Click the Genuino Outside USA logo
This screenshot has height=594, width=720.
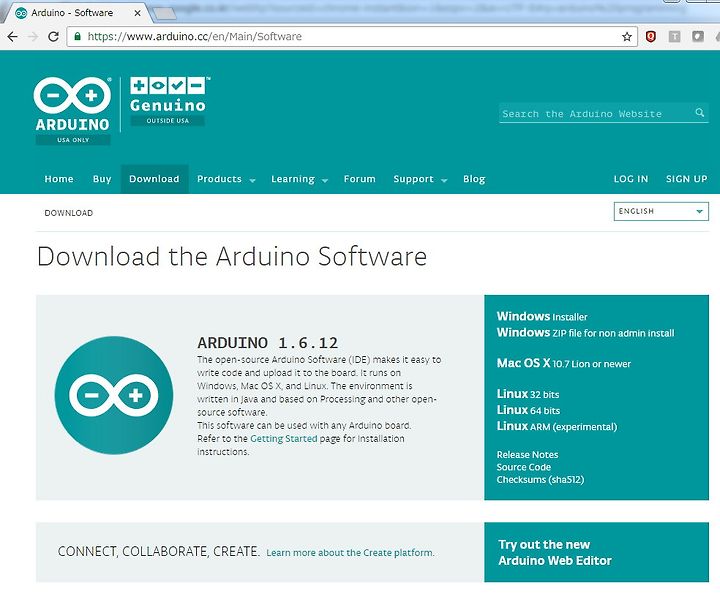click(168, 101)
